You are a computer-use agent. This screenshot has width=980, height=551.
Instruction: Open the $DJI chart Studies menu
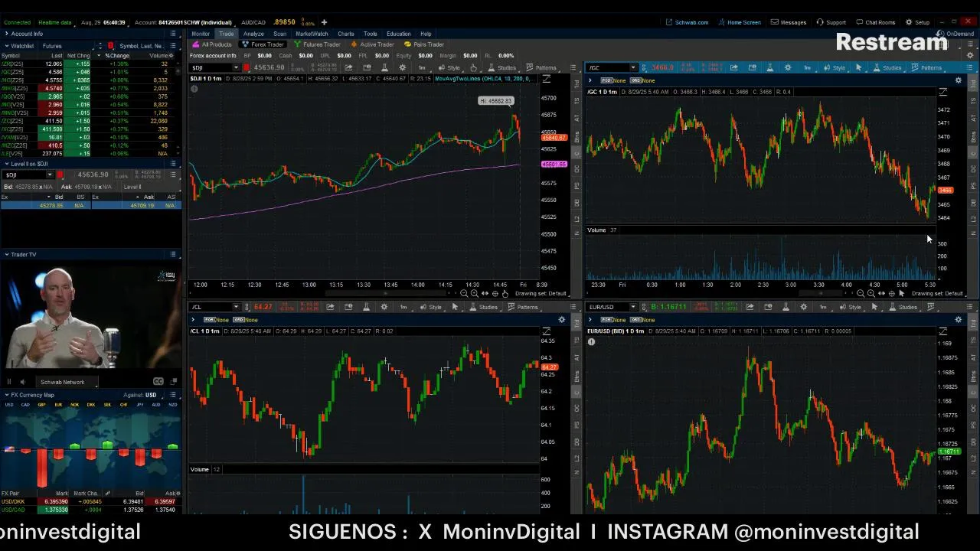tap(501, 67)
